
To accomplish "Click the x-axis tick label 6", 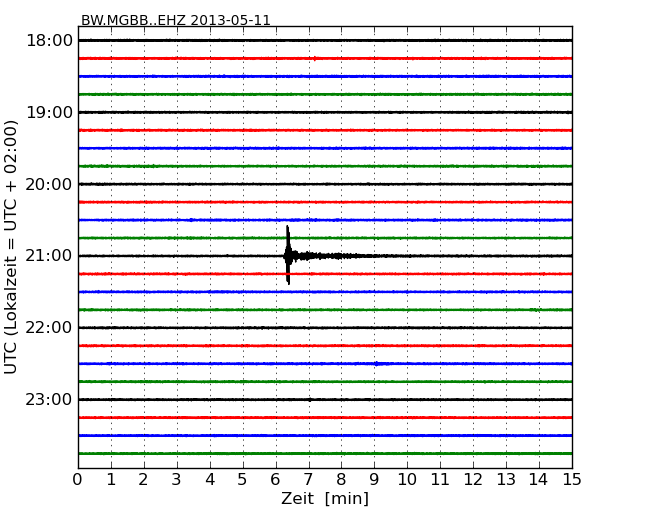I will 275,480.
